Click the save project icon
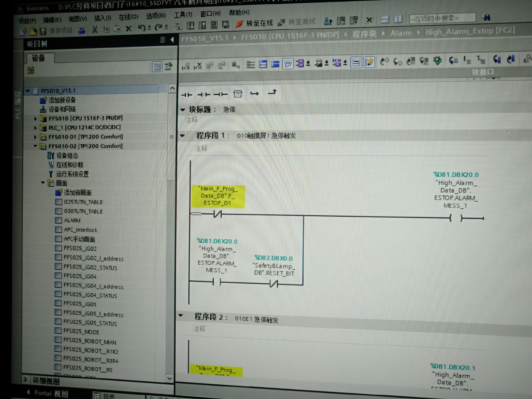Viewport: 532px width, 399px height. 43,31
